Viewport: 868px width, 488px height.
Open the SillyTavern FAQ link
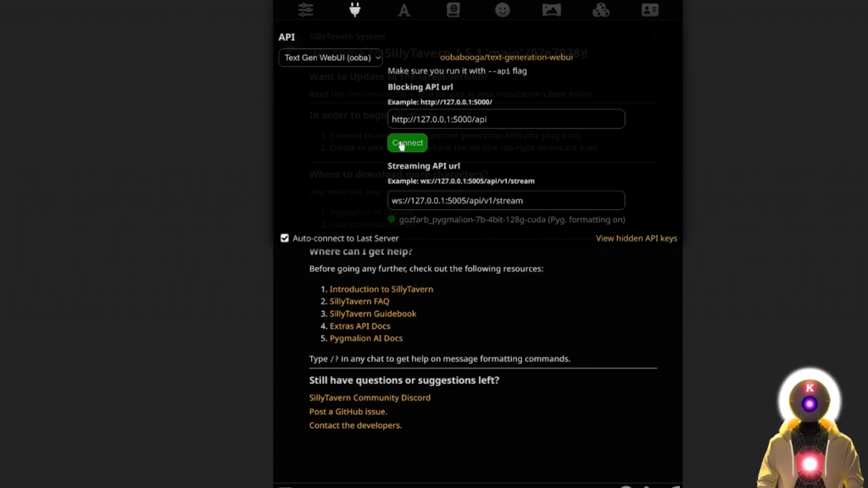(359, 301)
